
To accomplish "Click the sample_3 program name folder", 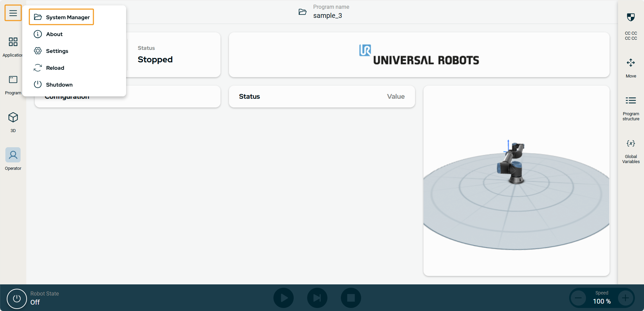I will [302, 12].
